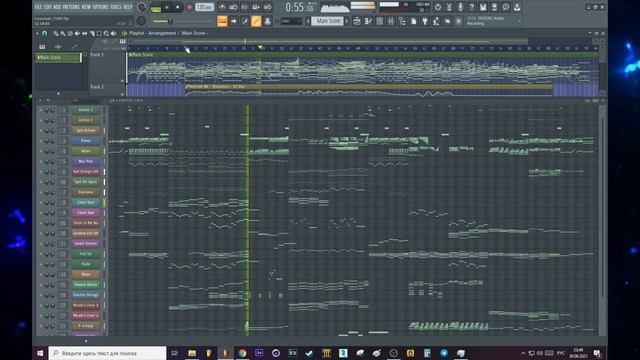Open the undo history icon

[438, 7]
